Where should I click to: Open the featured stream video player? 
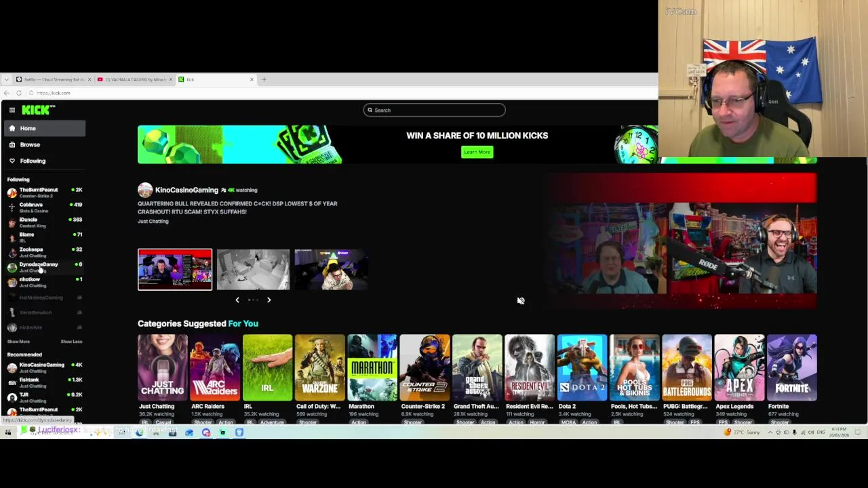[680, 241]
